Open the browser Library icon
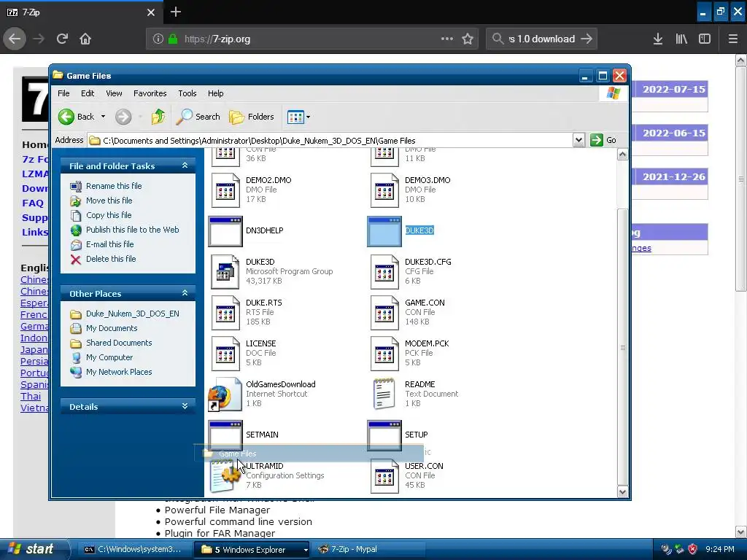This screenshot has width=747, height=560. [681, 39]
